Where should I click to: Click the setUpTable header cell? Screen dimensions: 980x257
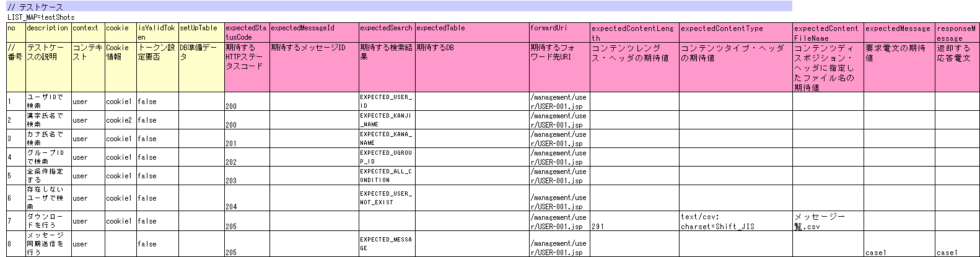(x=201, y=32)
